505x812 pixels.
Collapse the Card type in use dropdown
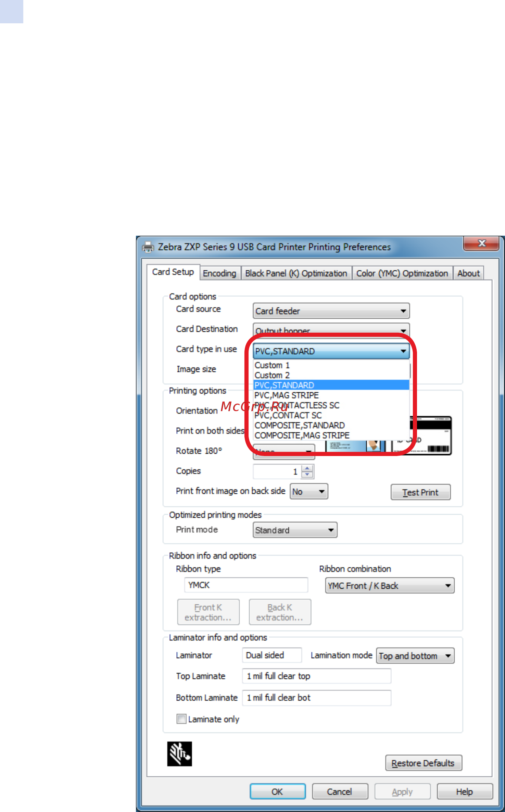[331, 351]
